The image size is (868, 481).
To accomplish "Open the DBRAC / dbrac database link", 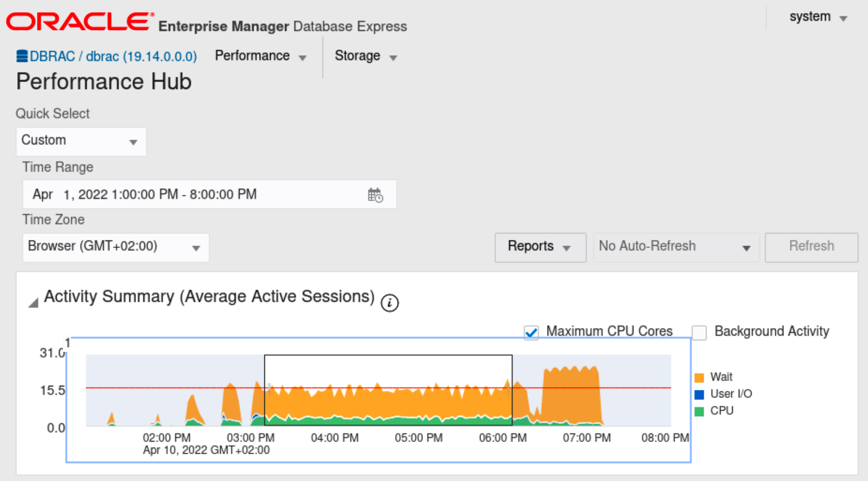I will pyautogui.click(x=113, y=56).
